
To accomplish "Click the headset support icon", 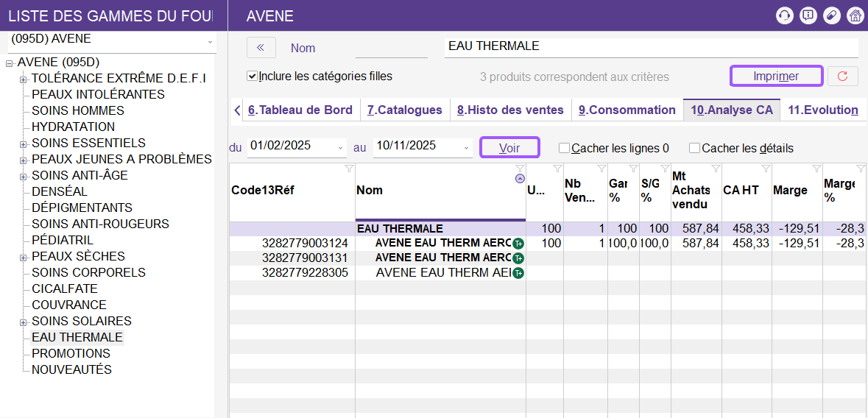I will (785, 15).
